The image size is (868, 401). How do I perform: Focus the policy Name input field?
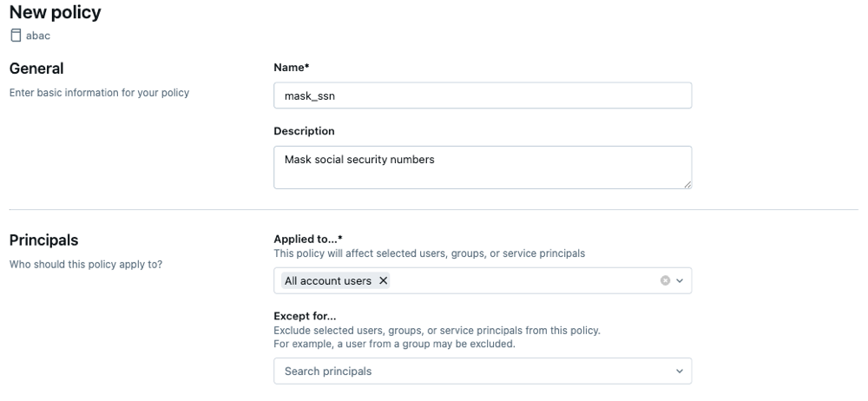click(482, 95)
